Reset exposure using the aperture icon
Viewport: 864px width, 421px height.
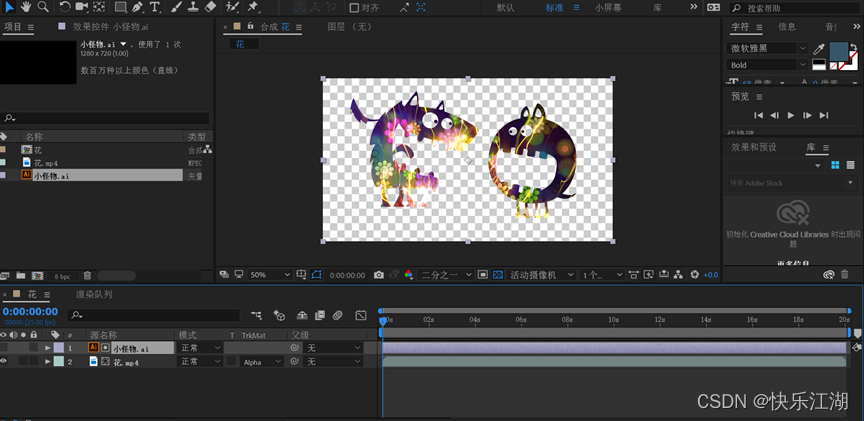click(695, 274)
